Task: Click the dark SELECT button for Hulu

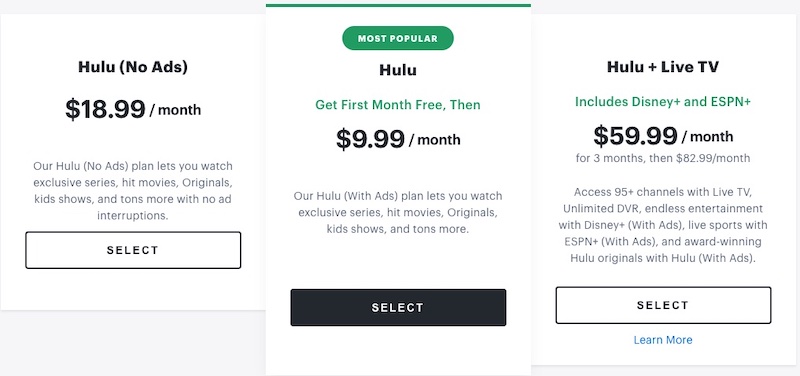Action: (x=398, y=307)
